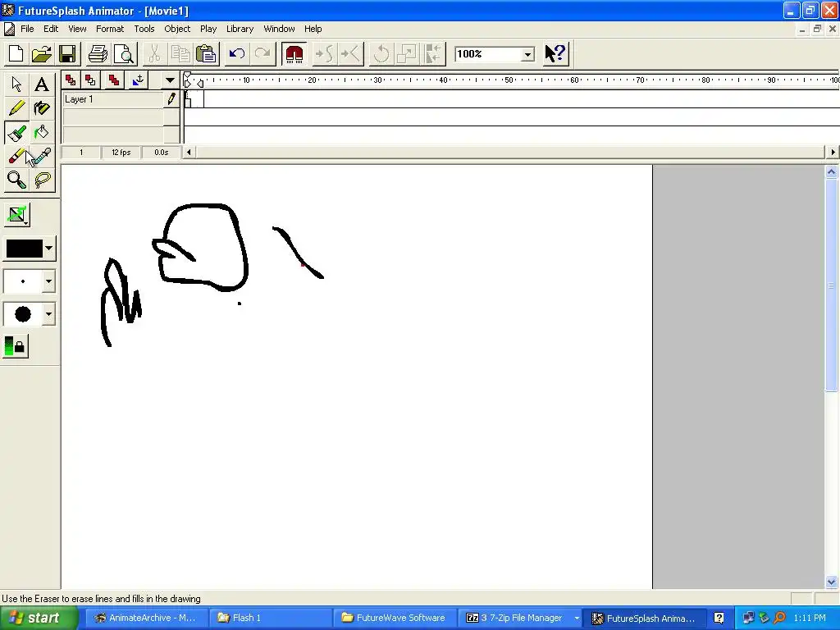Expand the brush size dropdown

[x=48, y=281]
